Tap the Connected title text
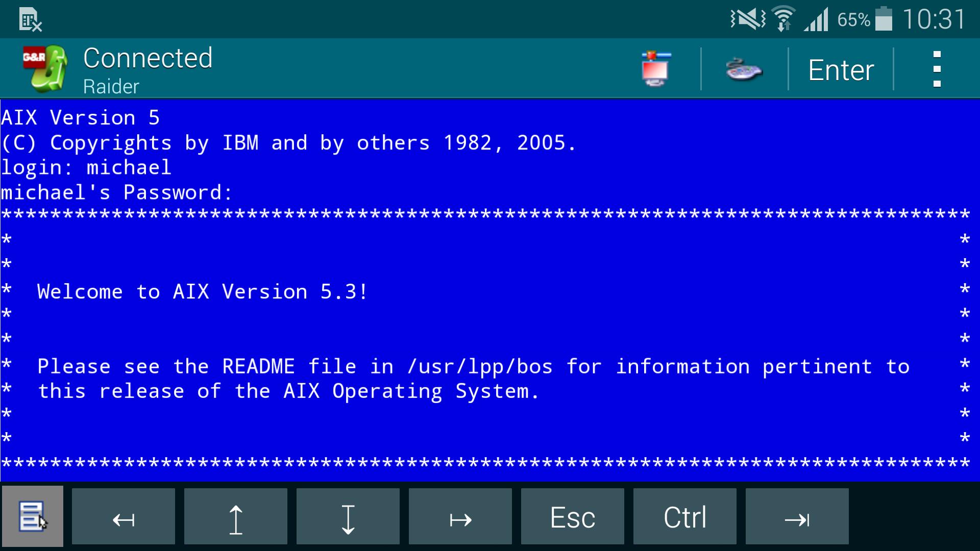Image resolution: width=980 pixels, height=551 pixels. [x=148, y=58]
